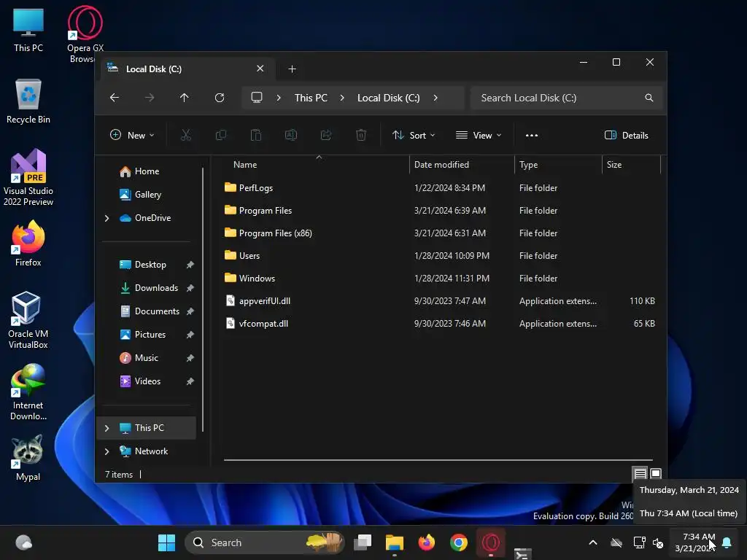The image size is (747, 560).
Task: Select the appverifUI.dll file
Action: (x=438, y=301)
